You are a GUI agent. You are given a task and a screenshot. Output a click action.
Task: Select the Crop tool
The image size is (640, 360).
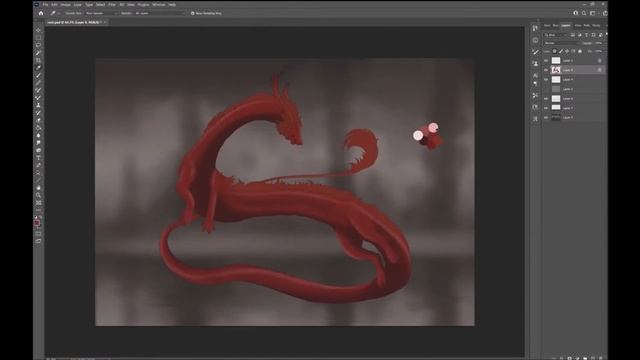(x=39, y=60)
